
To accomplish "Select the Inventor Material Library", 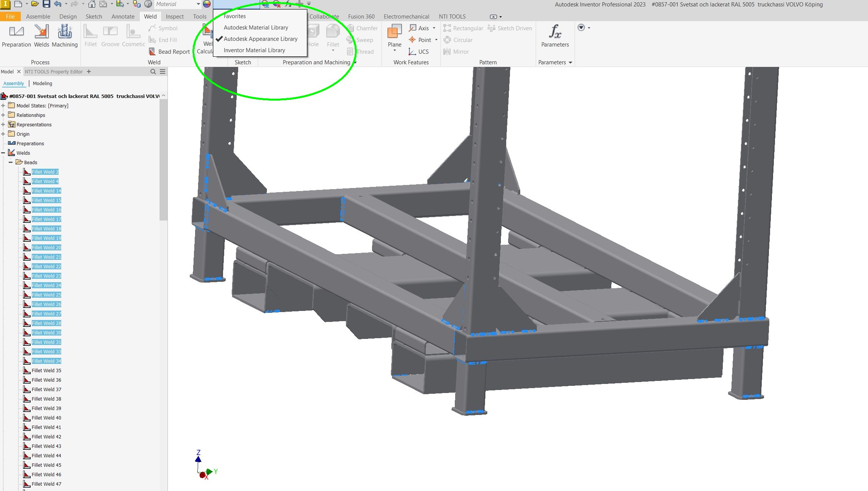I will [x=254, y=50].
